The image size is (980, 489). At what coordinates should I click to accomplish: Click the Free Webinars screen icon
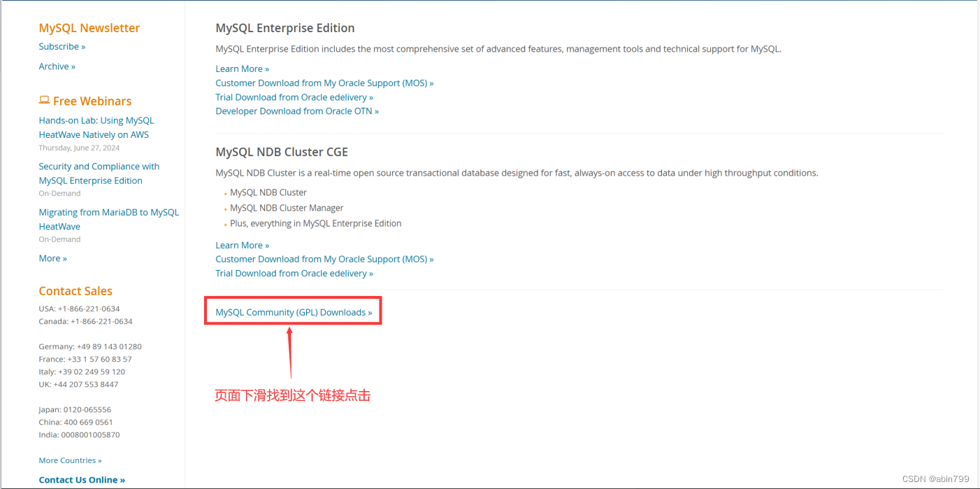pos(43,101)
